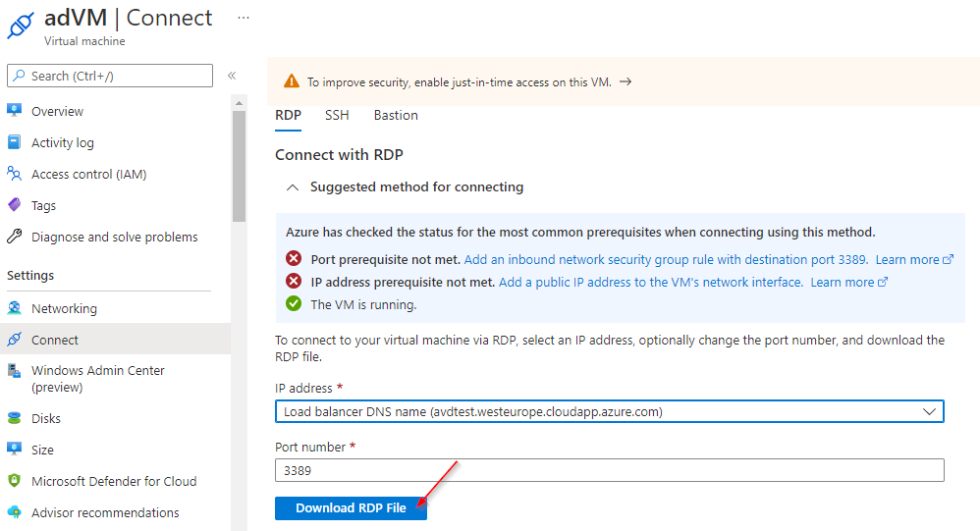
Task: Click the Disks icon
Action: point(15,418)
